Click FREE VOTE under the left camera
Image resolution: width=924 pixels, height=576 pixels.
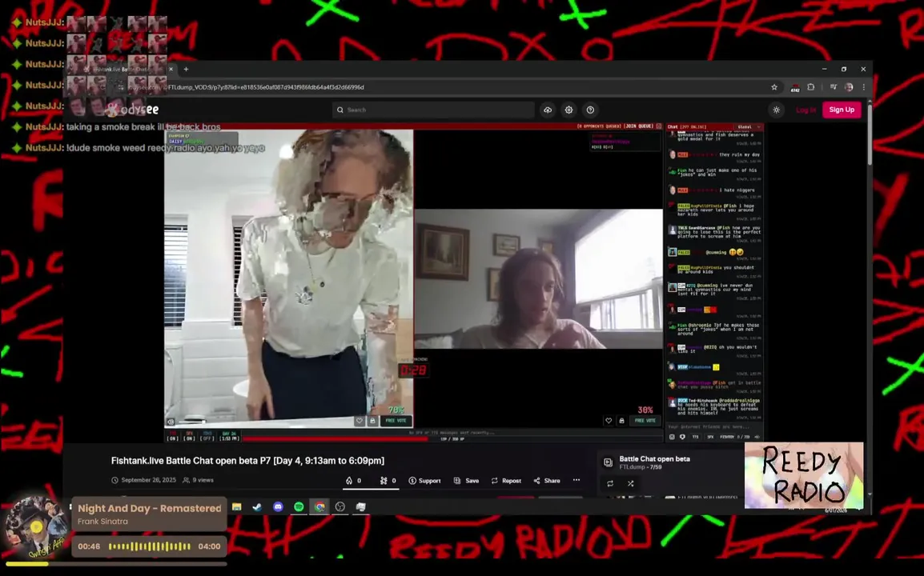click(x=396, y=421)
